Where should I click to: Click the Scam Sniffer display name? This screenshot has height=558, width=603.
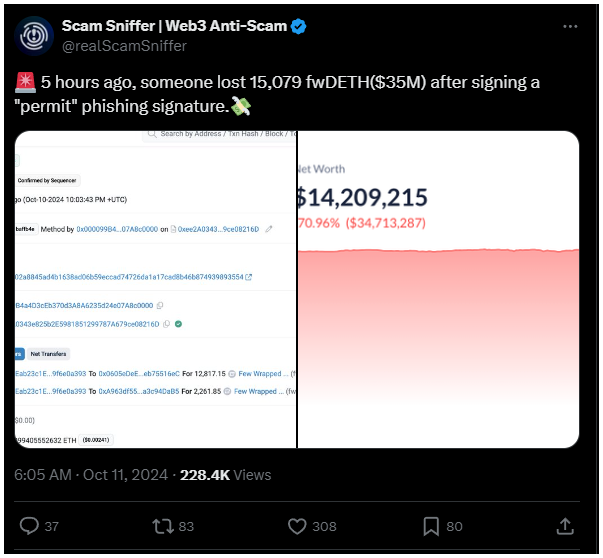(x=174, y=26)
